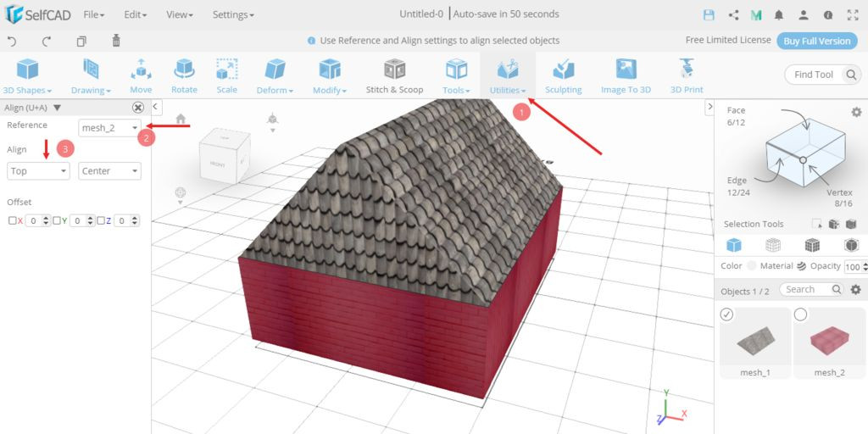Screen dimensions: 868x434
Task: Click the Image To 3D tool
Action: point(626,75)
